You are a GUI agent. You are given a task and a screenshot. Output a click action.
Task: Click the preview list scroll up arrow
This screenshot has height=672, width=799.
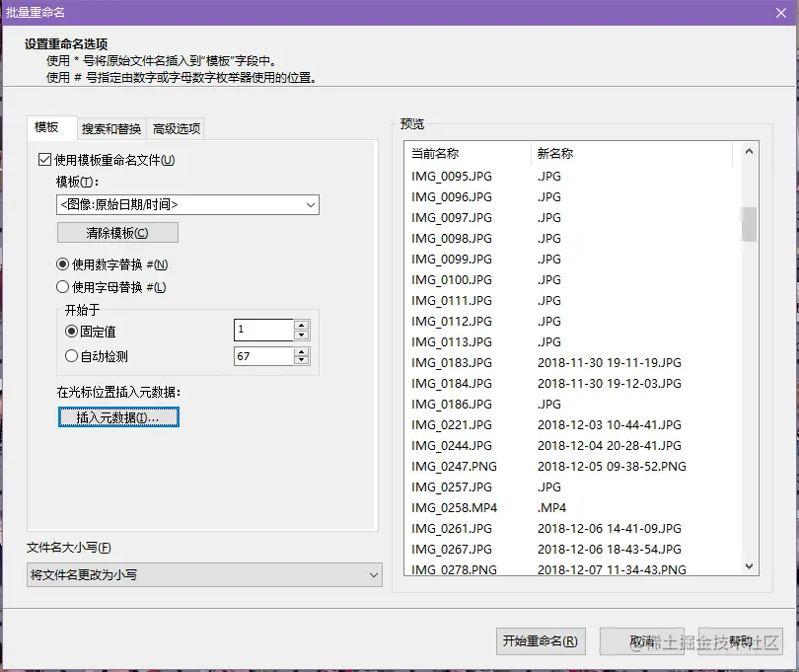749,151
